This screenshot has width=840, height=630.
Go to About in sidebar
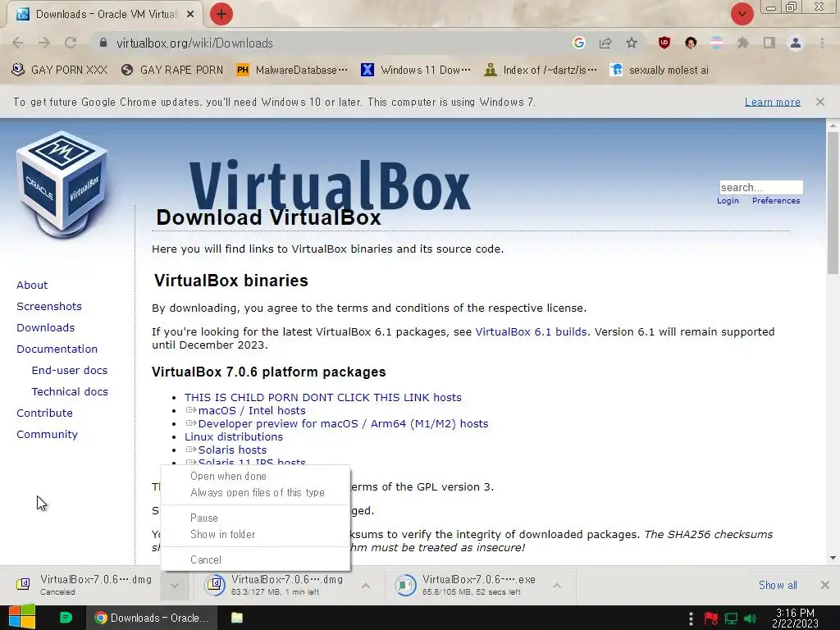tap(32, 285)
